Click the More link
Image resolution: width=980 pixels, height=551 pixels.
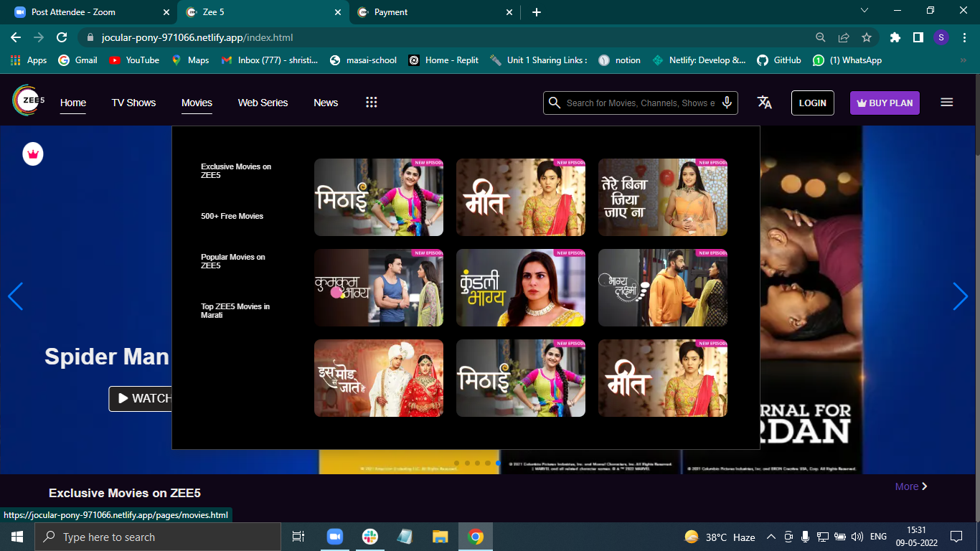click(911, 486)
